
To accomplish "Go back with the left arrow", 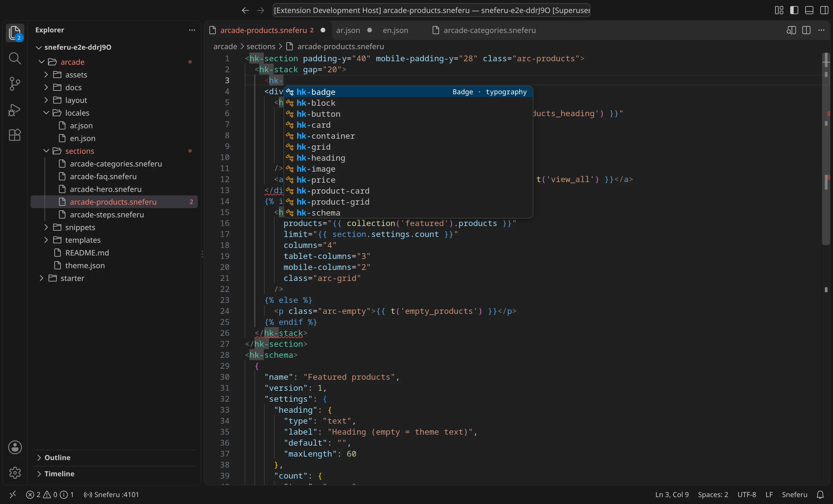I will pyautogui.click(x=246, y=10).
